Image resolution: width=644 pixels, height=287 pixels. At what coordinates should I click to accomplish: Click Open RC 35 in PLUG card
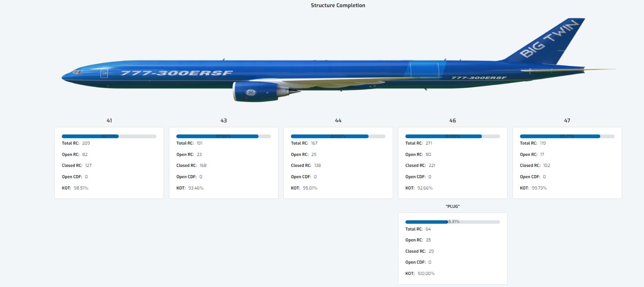[x=418, y=240]
